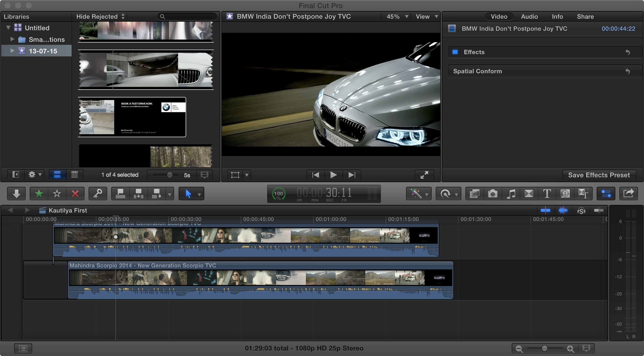Open the Timeline Index list icon

click(23, 348)
